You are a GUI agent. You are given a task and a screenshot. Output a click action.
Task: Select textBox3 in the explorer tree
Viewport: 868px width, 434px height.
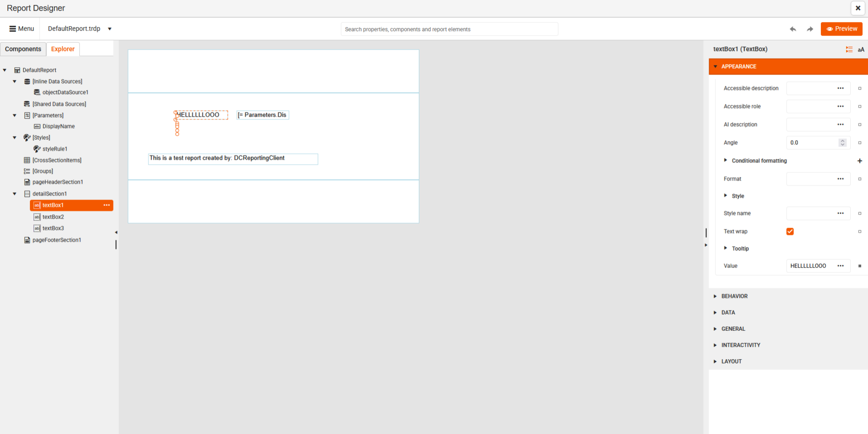[x=53, y=228]
